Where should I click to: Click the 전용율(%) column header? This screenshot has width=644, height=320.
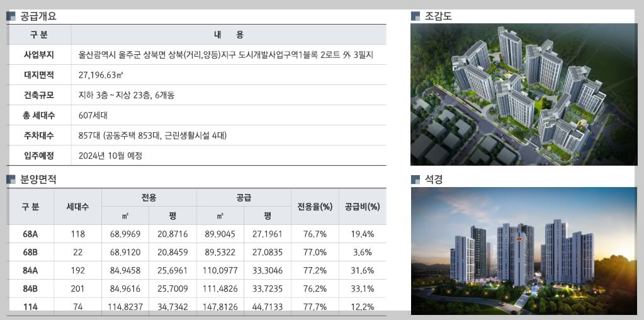pos(315,207)
